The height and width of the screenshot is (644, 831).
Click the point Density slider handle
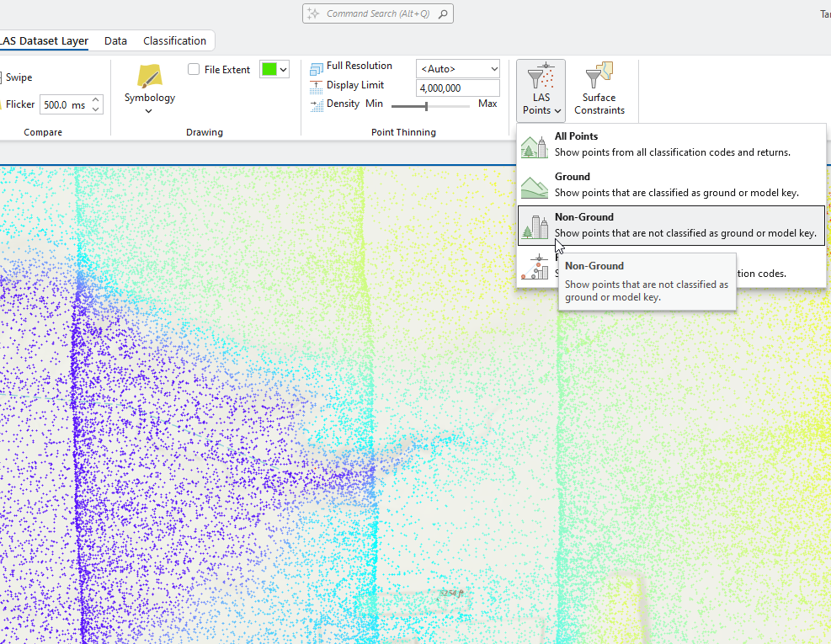(x=427, y=105)
